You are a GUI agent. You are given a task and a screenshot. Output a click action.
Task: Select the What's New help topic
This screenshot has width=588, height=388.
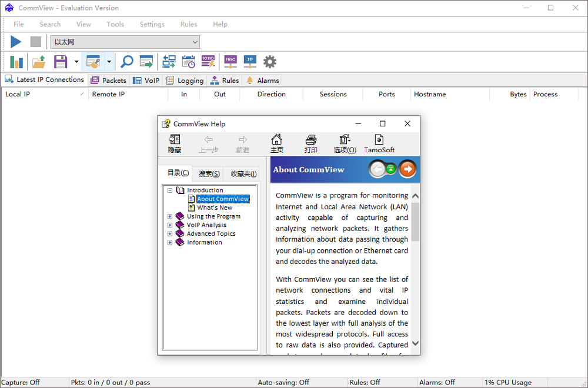[x=215, y=208]
